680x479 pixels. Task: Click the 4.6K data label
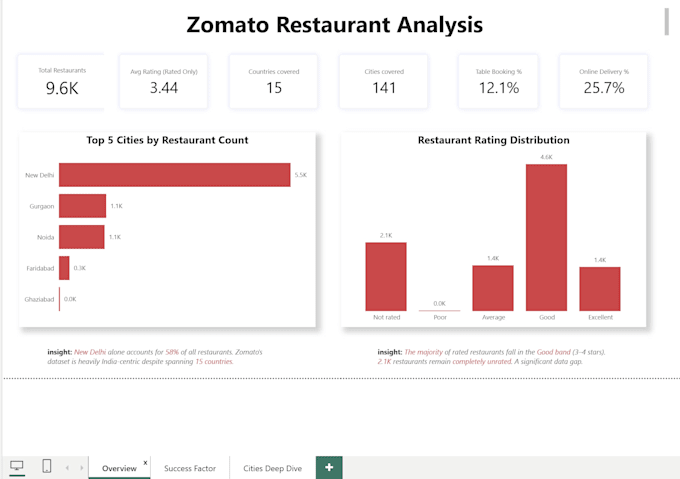546,157
